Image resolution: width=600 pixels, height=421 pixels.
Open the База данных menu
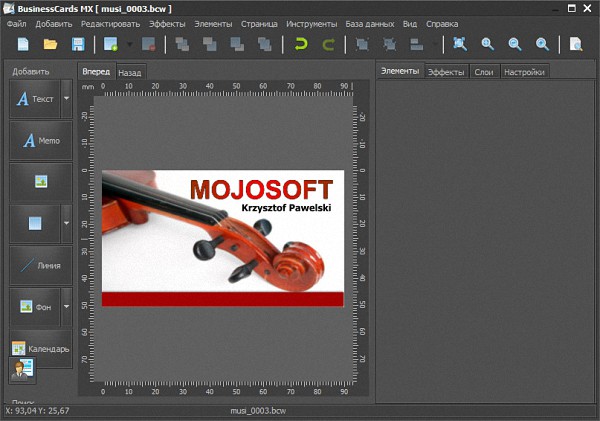point(370,22)
